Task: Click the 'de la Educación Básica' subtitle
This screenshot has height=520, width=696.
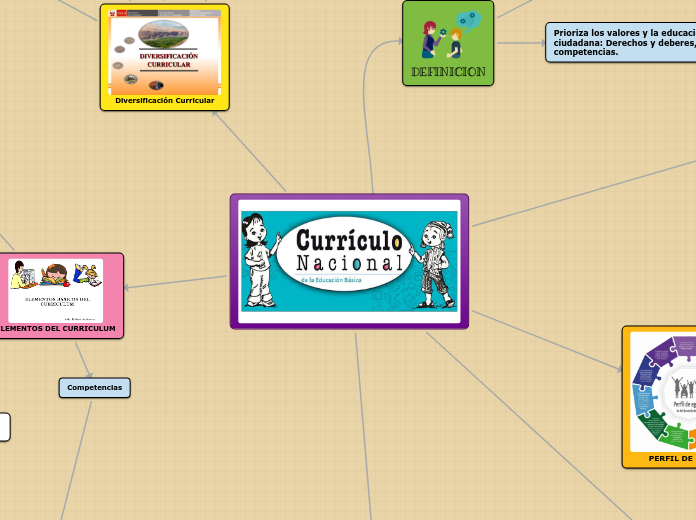Action: tap(331, 280)
